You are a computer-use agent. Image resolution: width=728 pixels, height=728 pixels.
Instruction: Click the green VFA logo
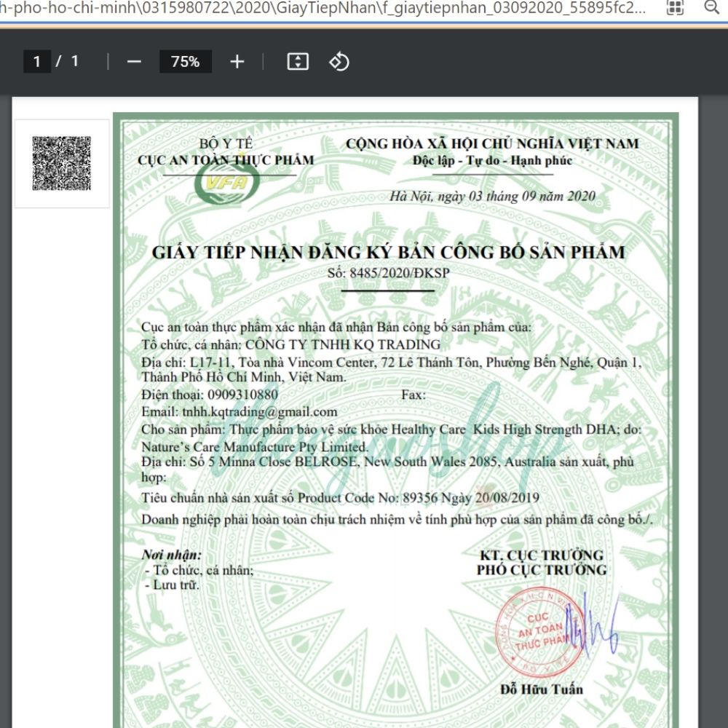[x=226, y=183]
